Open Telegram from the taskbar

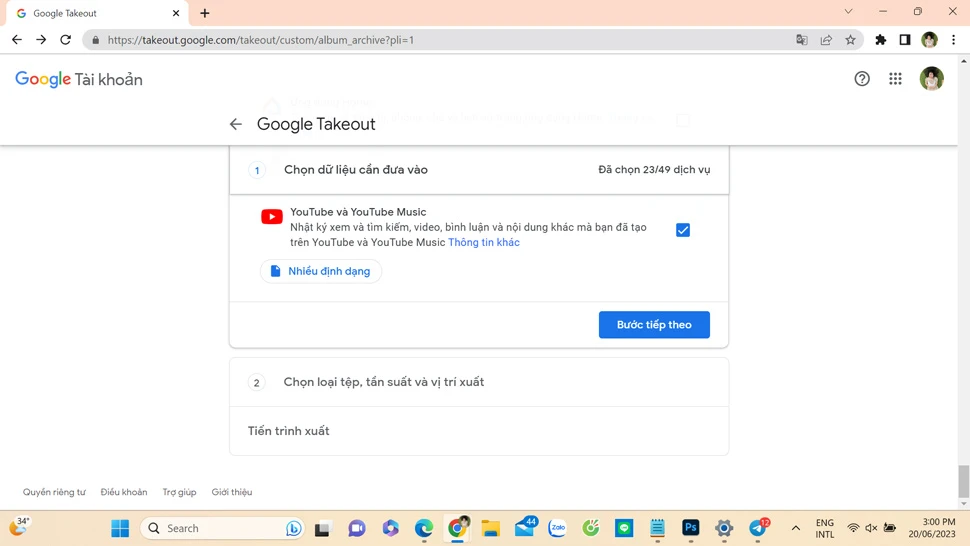(x=758, y=528)
